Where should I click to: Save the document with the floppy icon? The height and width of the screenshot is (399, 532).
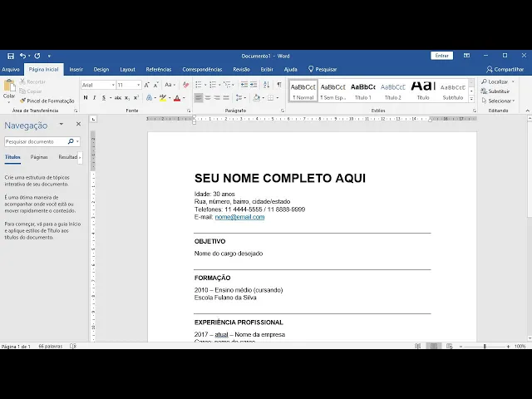coord(11,56)
